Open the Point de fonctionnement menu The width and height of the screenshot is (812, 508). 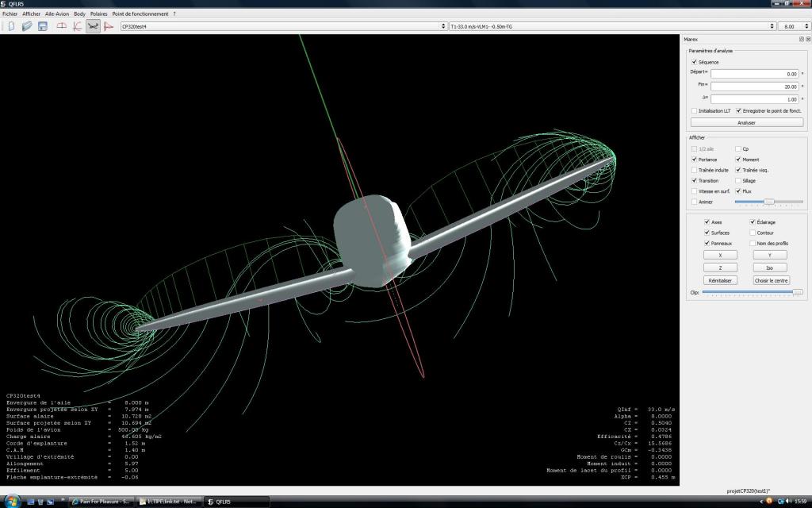140,14
